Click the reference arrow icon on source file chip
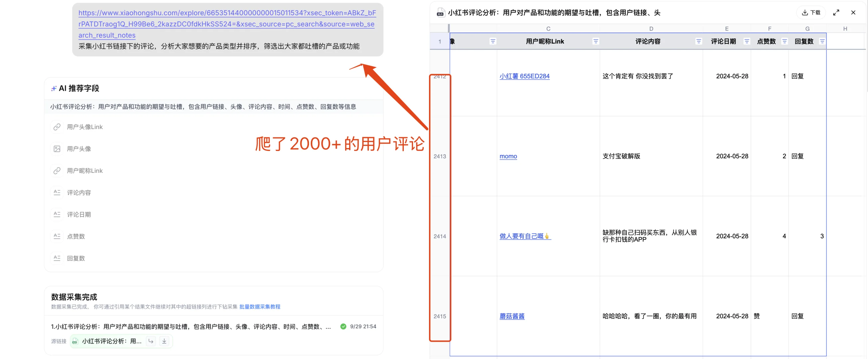 click(x=151, y=341)
